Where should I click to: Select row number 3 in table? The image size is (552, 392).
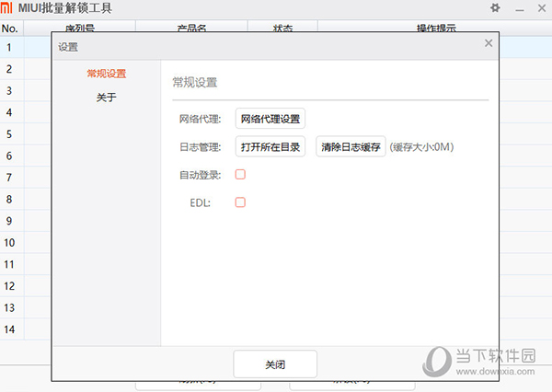(9, 91)
